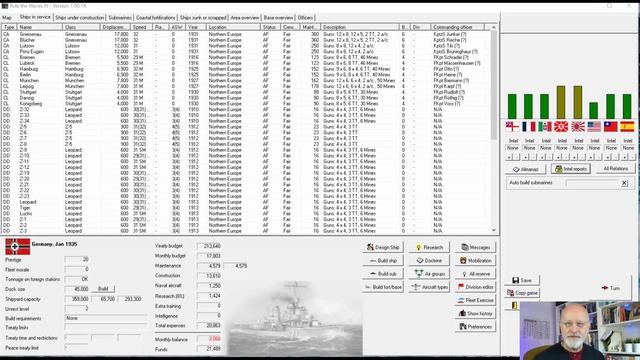
Task: Clear Auto build submarines with X button
Action: (624, 183)
